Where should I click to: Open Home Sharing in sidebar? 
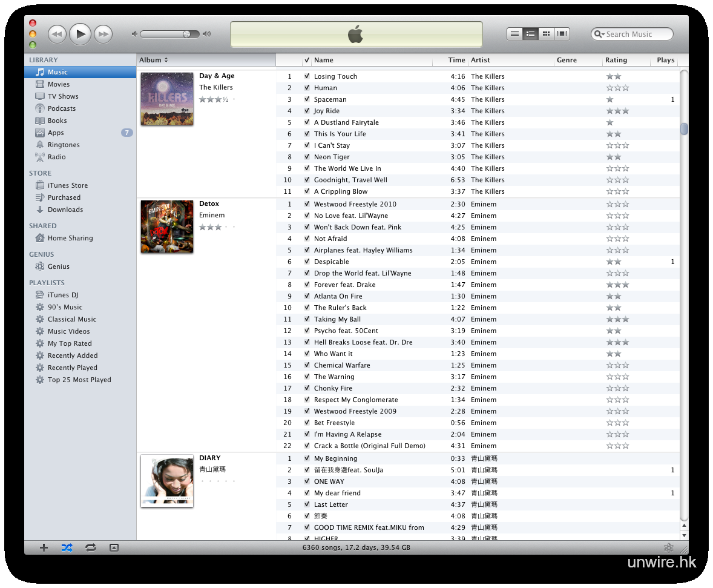[x=70, y=238]
